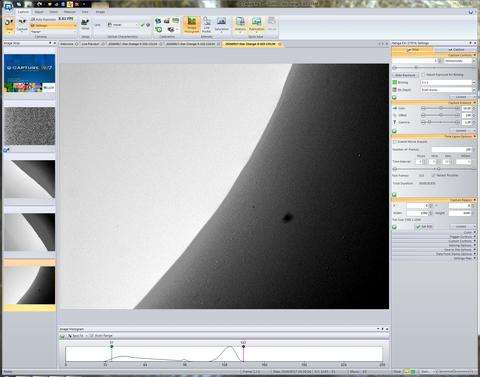
Task: Switch to the Live Preview document tab
Action: tap(91, 44)
